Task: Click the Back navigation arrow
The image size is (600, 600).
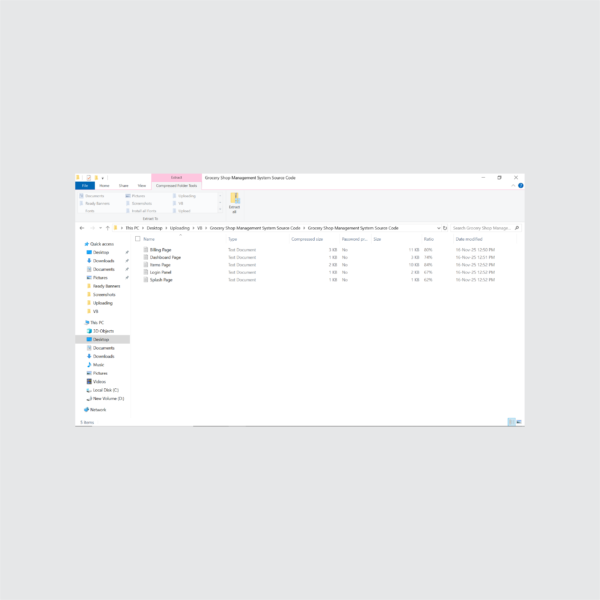Action: click(82, 228)
